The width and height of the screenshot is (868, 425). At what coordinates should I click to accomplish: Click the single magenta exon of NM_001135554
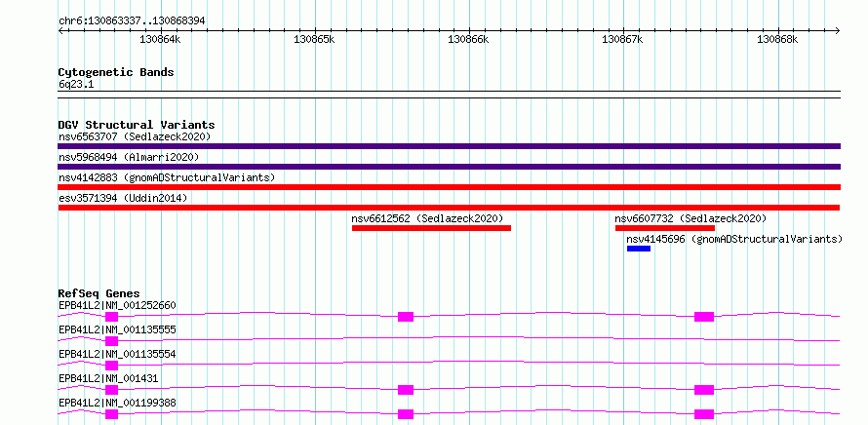pos(112,366)
